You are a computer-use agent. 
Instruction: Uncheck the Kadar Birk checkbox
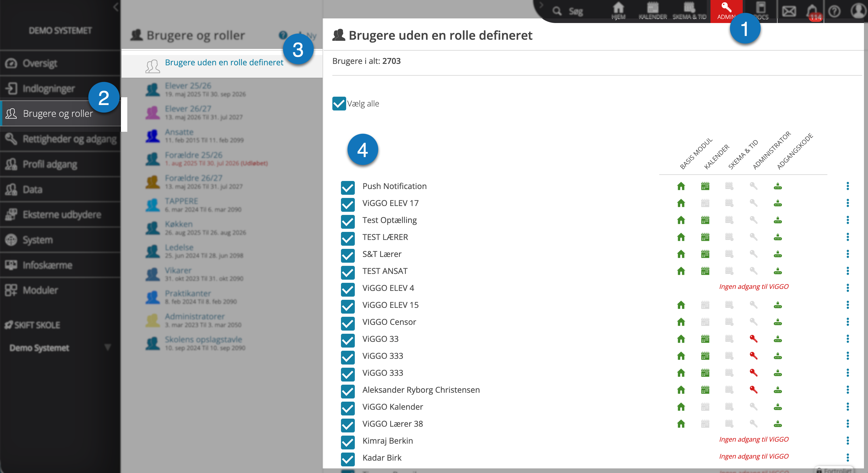[x=348, y=459]
